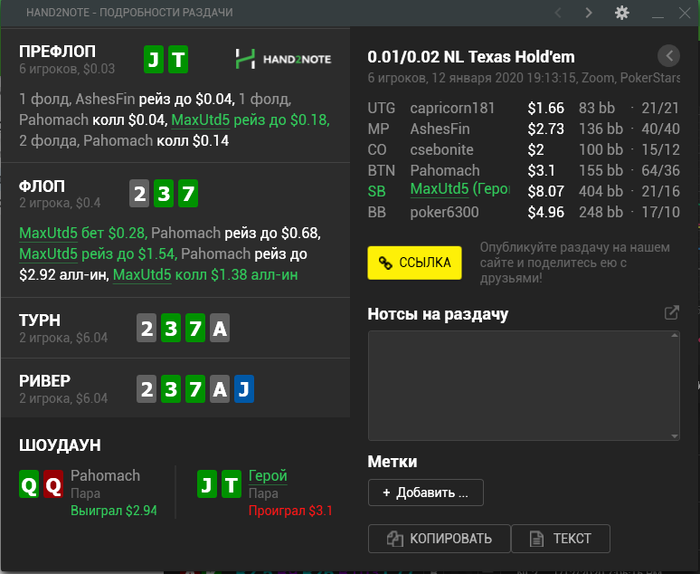The height and width of the screenshot is (574, 700).
Task: Click hero's showdown J card
Action: (x=207, y=484)
